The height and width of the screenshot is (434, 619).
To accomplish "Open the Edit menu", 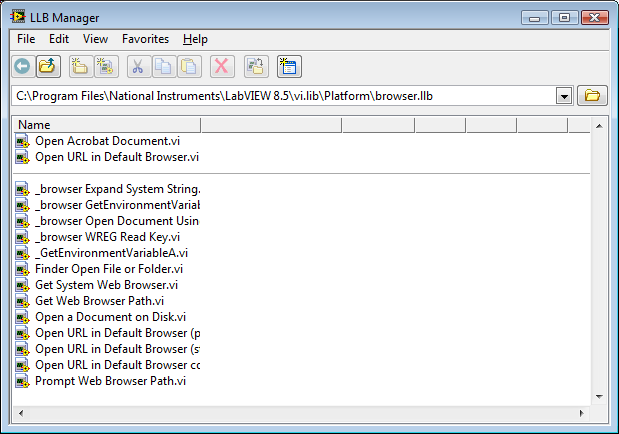I will coord(59,39).
